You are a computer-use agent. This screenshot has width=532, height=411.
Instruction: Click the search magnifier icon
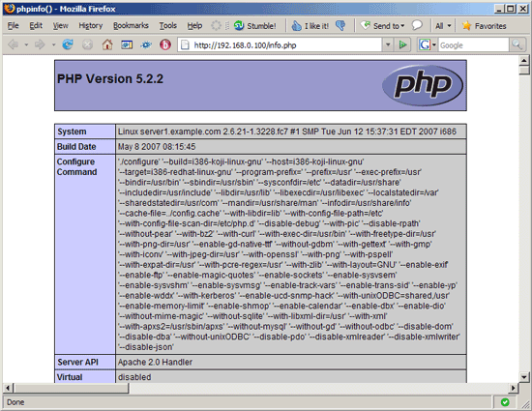pyautogui.click(x=517, y=44)
